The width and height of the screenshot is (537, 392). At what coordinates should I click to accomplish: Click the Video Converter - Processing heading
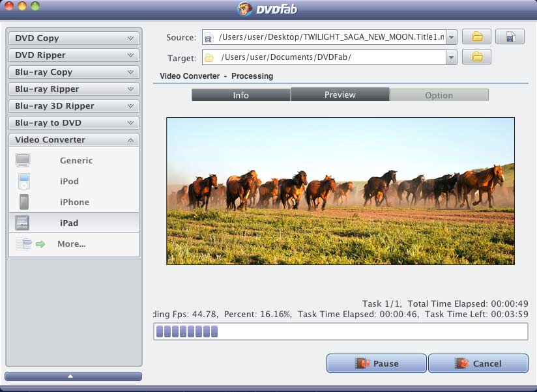216,76
